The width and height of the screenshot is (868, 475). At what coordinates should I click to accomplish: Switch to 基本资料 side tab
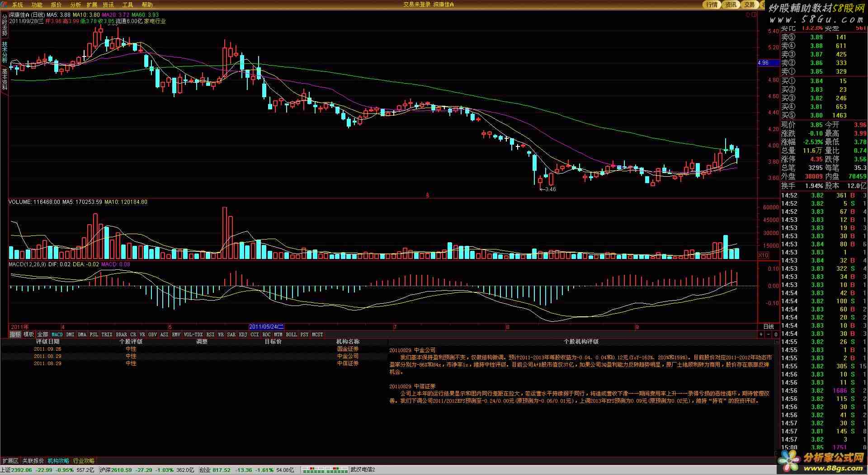coord(5,79)
